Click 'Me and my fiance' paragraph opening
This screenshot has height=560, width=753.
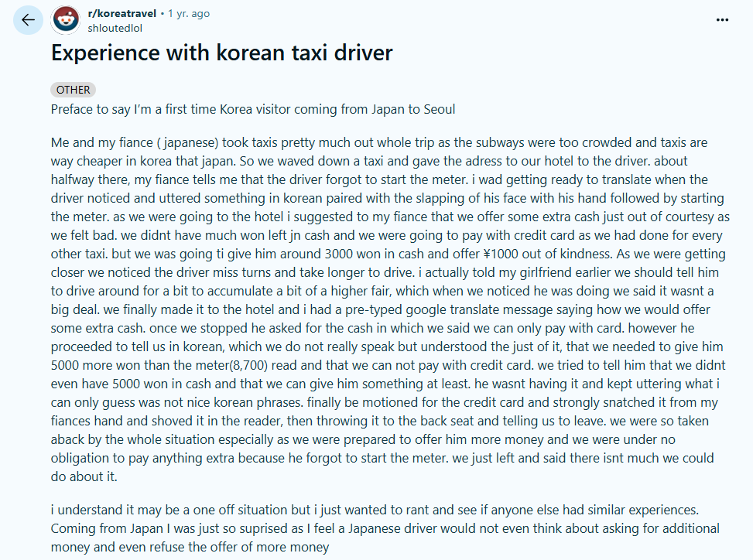(102, 142)
